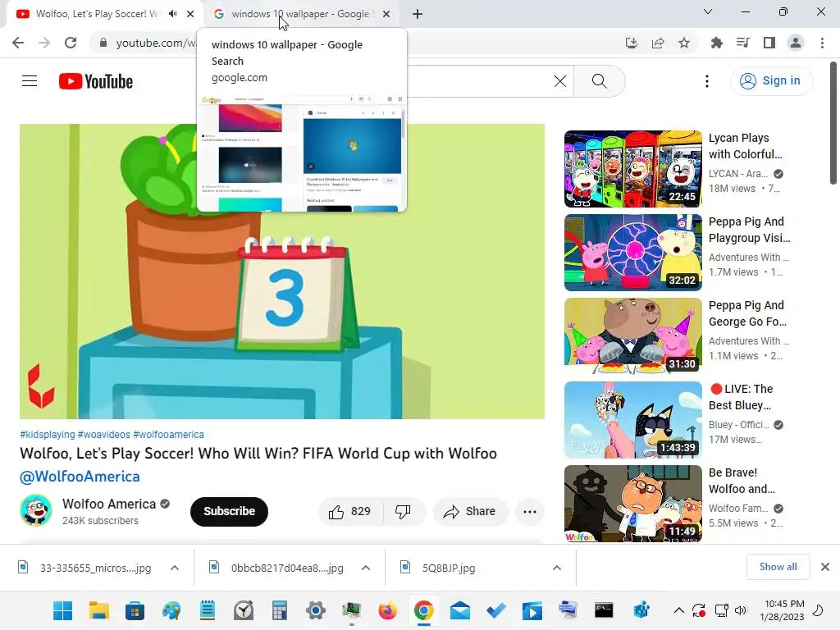The width and height of the screenshot is (840, 630).
Task: Click the page vertical scrollbar thumb
Action: (x=833, y=123)
